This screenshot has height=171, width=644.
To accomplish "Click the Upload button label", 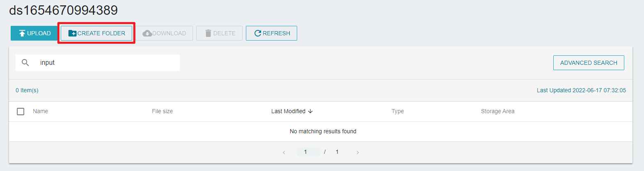I will (39, 33).
